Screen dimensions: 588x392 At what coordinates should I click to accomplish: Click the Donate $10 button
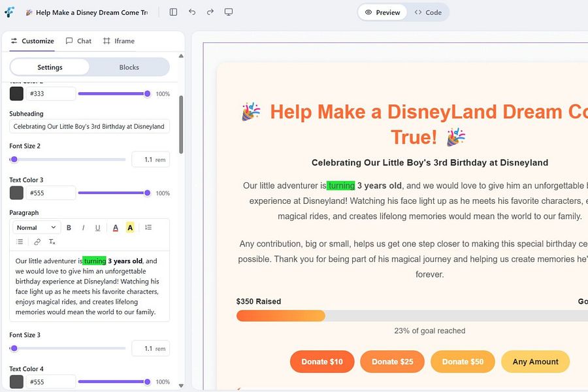click(322, 361)
